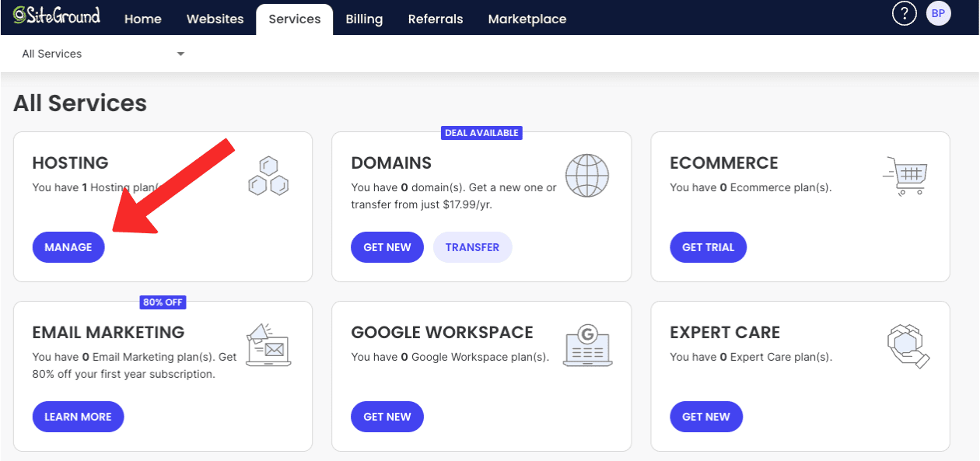
Task: Open the Billing tab
Action: coord(364,19)
